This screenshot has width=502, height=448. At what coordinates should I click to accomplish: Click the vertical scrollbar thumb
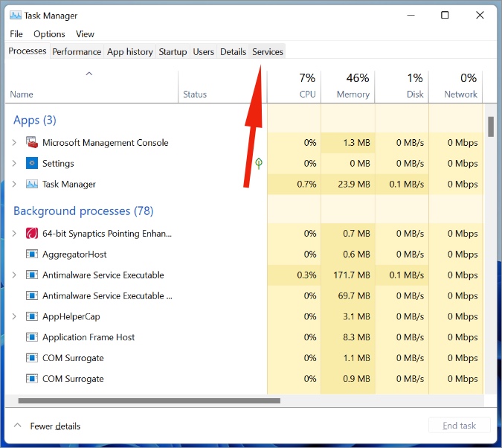pos(491,127)
